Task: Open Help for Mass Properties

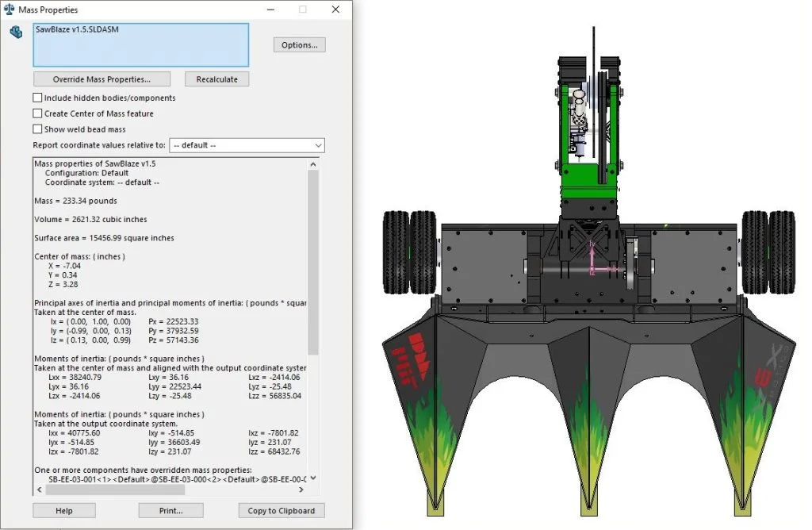Action: coord(64,510)
